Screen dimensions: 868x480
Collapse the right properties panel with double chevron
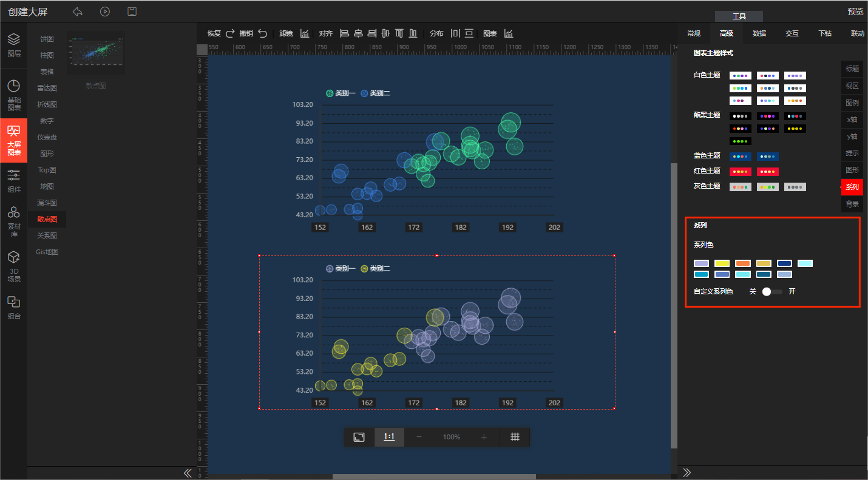coord(687,472)
